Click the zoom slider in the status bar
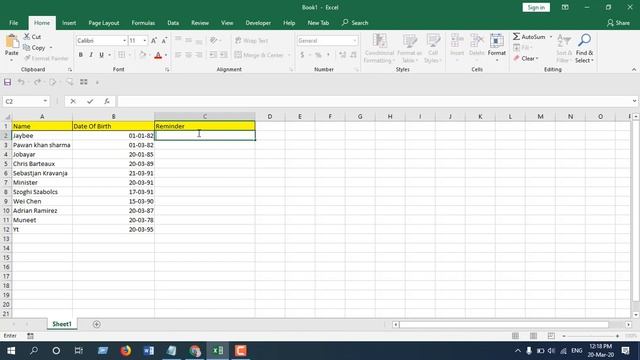The height and width of the screenshot is (360, 640). coord(591,336)
